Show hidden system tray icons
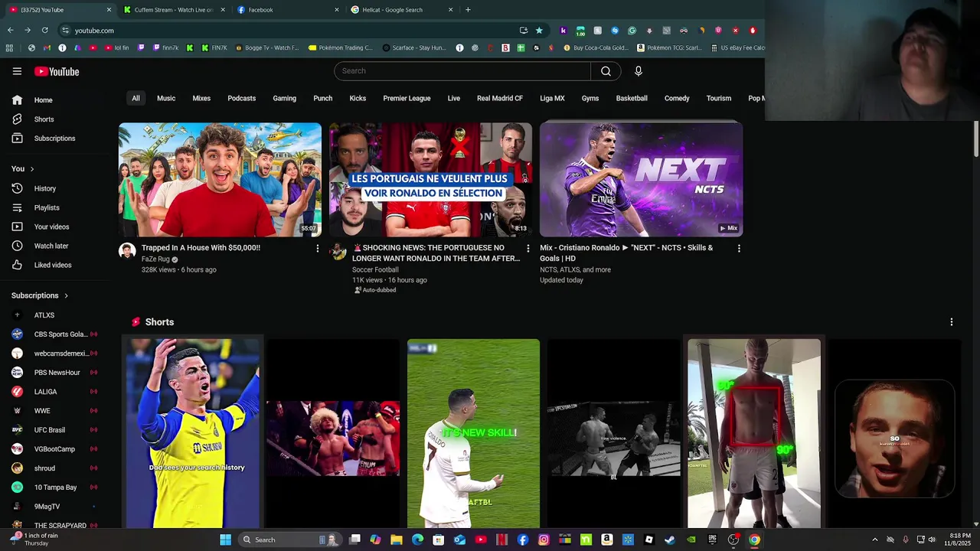 point(875,540)
